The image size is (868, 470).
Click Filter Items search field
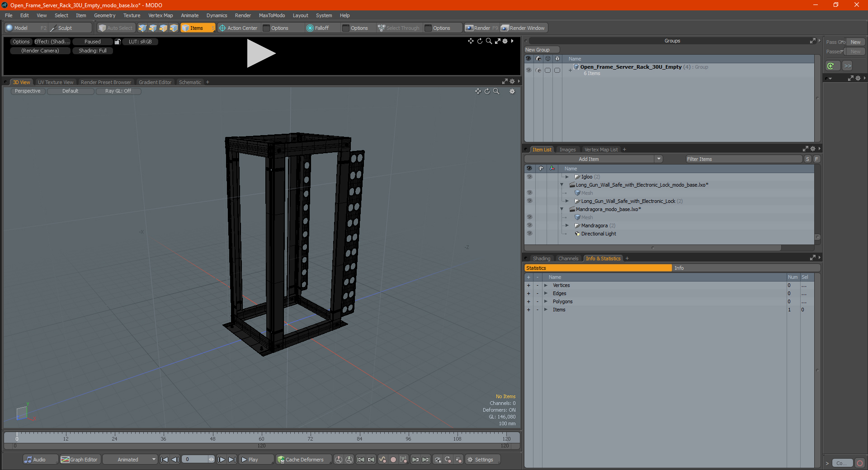click(743, 159)
